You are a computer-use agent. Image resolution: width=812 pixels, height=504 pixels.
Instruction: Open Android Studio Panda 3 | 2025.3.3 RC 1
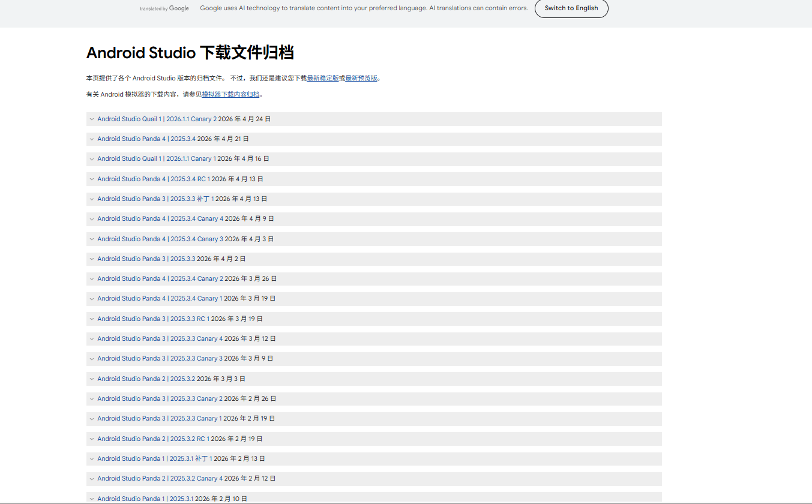point(154,319)
